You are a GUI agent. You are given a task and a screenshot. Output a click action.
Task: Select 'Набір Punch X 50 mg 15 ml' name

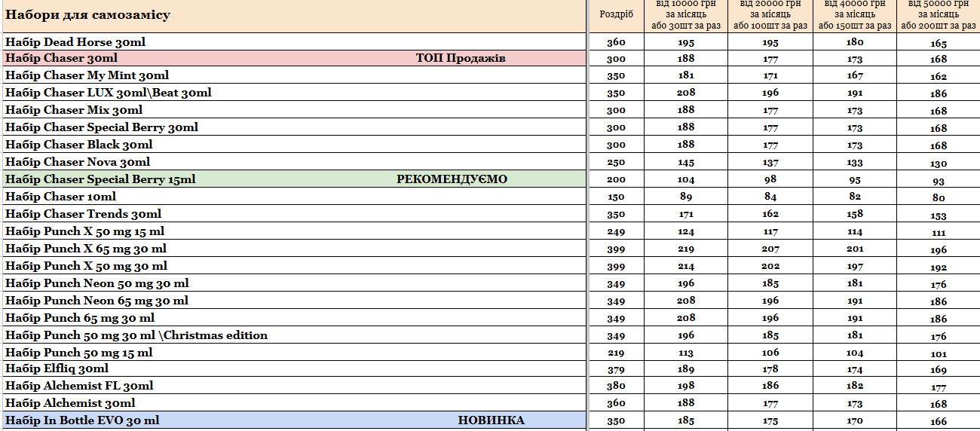[84, 231]
